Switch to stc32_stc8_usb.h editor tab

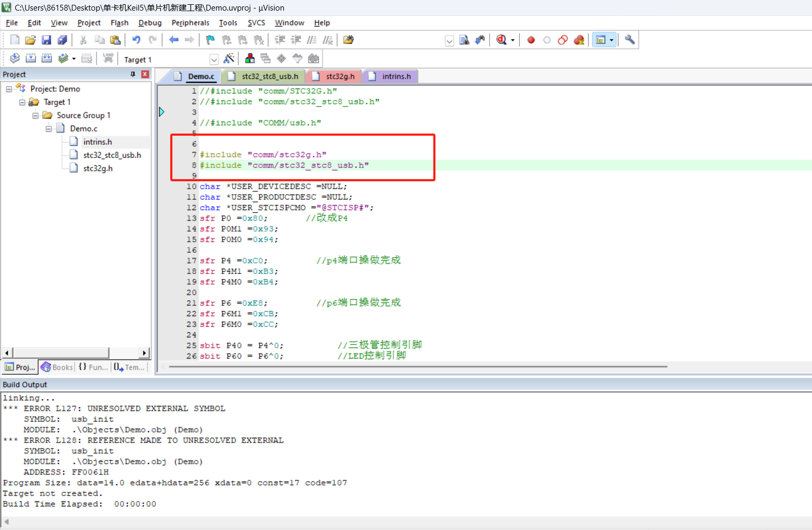264,76
